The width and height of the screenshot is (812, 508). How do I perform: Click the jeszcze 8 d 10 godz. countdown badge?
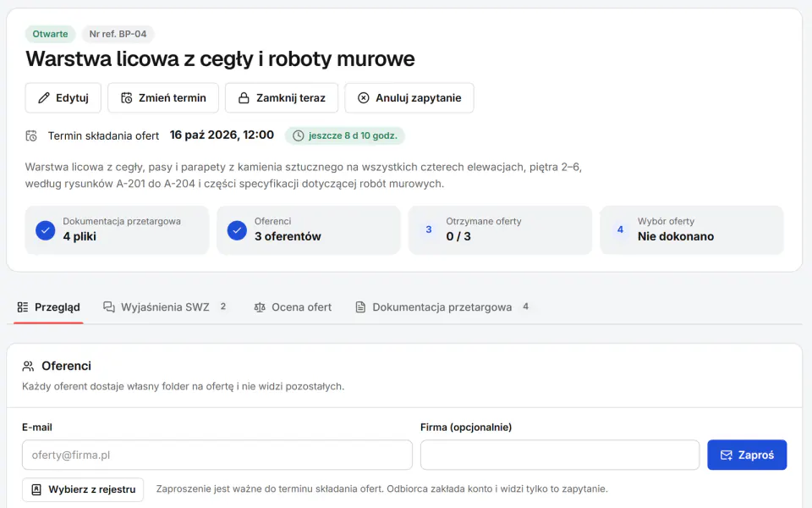pyautogui.click(x=345, y=135)
